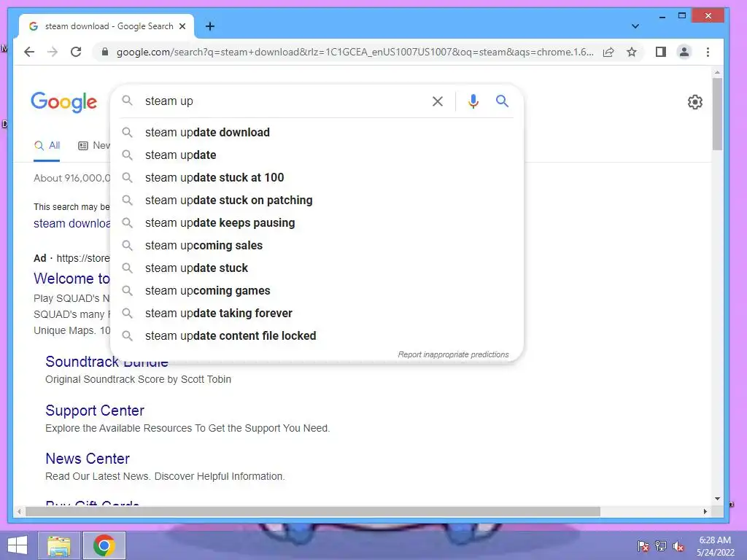Click the blue search magnifier button

(502, 101)
